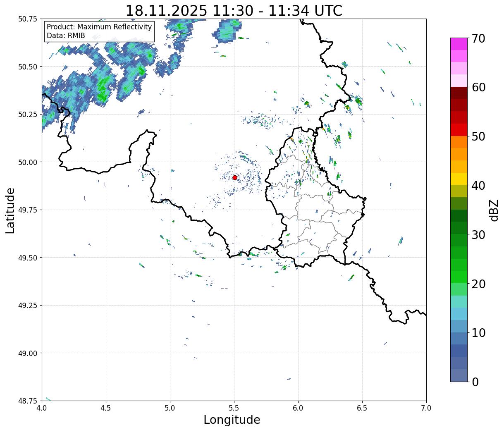Viewport: 504px width, 430px height.
Task: Click the y-axis tick label 48.75
Action: point(28,401)
